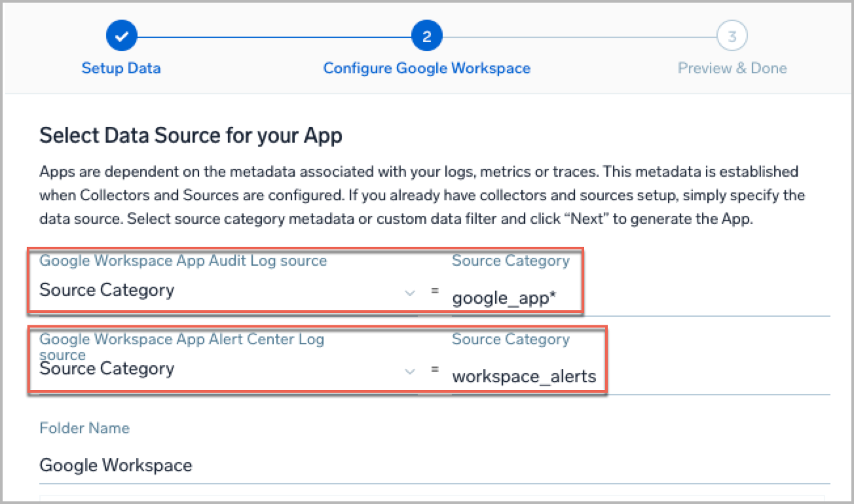Click the chevron in the Alert Center Log selector

410,370
